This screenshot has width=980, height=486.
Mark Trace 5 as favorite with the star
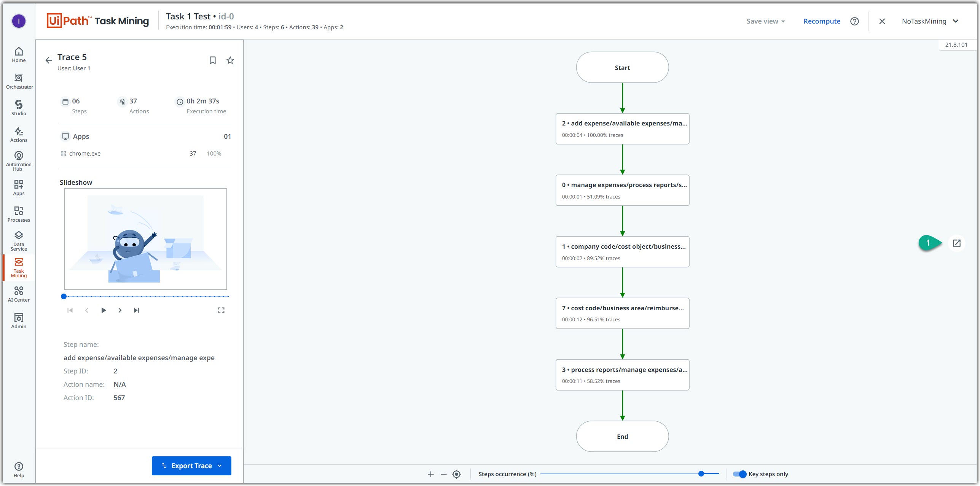[230, 60]
